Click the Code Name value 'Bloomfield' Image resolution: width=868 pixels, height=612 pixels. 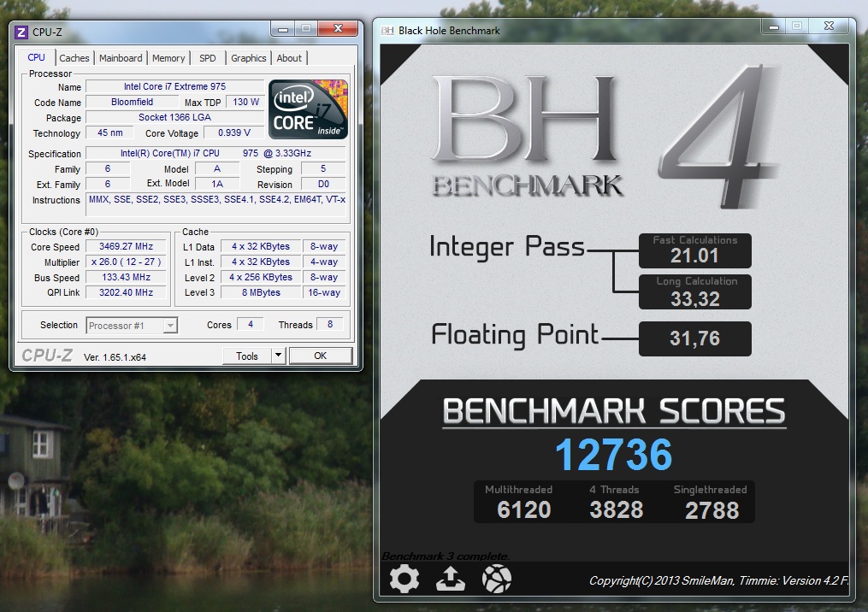[x=133, y=102]
